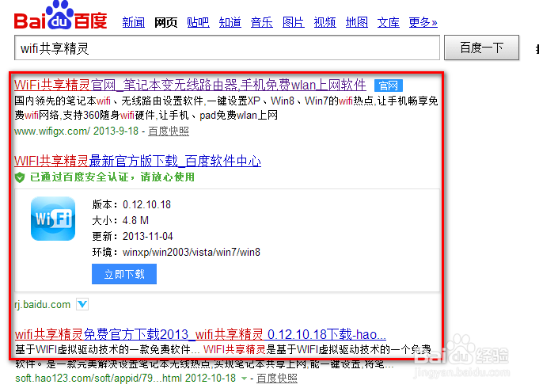Screen dimensions: 539x392
Task: Open the 地图 tab
Action: 356,22
